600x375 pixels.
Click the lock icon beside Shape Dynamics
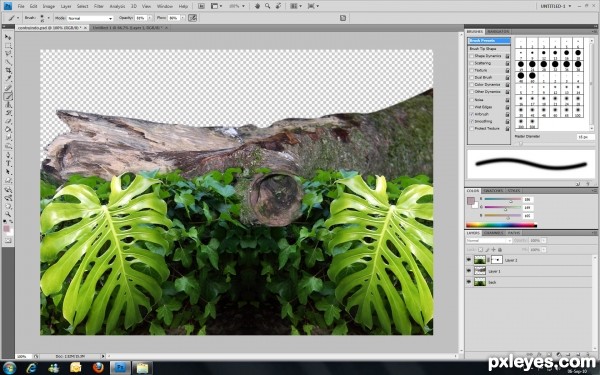tap(507, 56)
